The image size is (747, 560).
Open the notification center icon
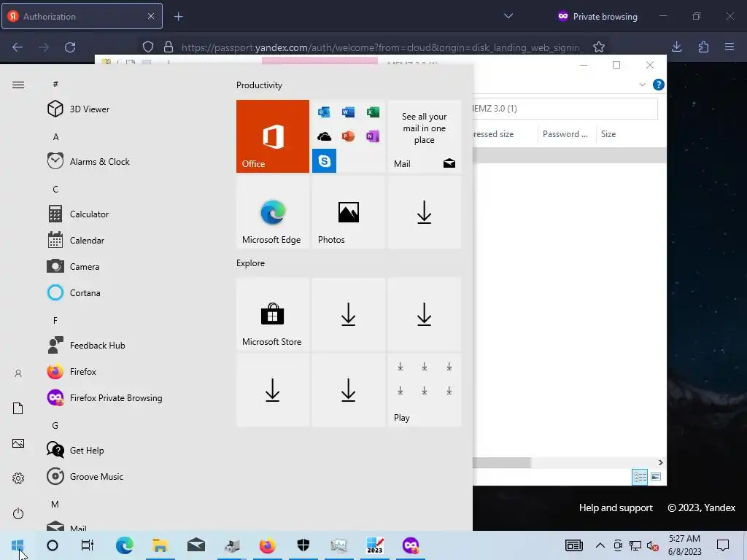pos(723,545)
